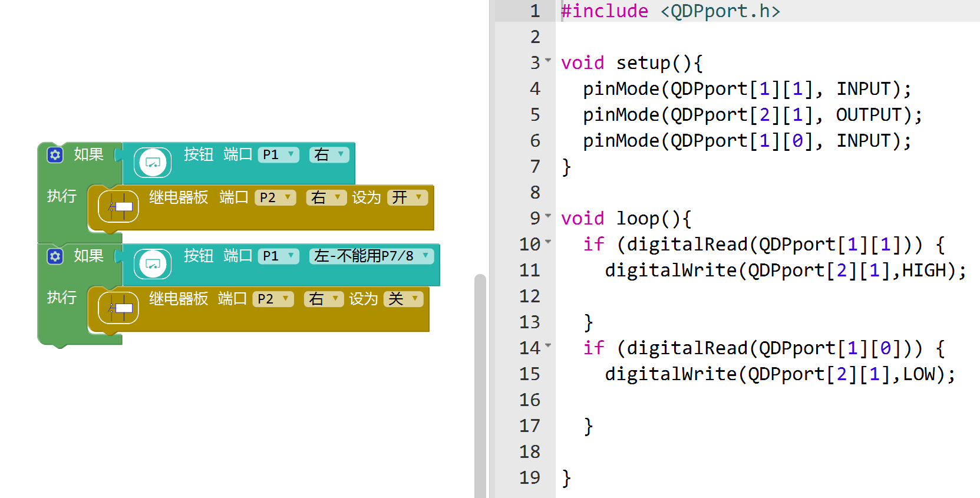The width and height of the screenshot is (980, 498).
Task: Click 执行 label of the second if block
Action: pos(62,298)
